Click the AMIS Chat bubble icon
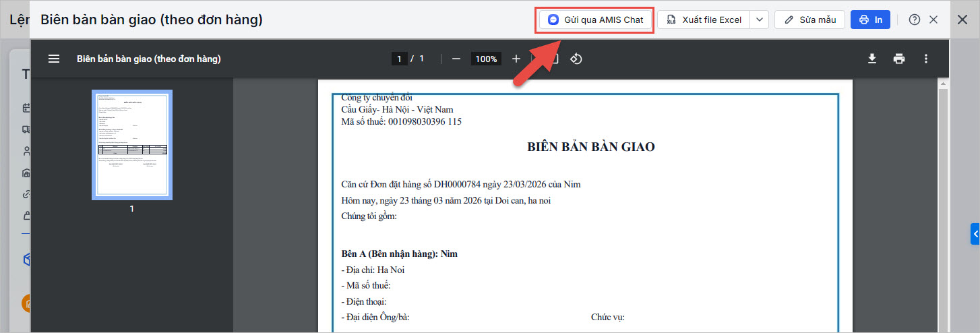Image resolution: width=980 pixels, height=333 pixels. [x=553, y=20]
